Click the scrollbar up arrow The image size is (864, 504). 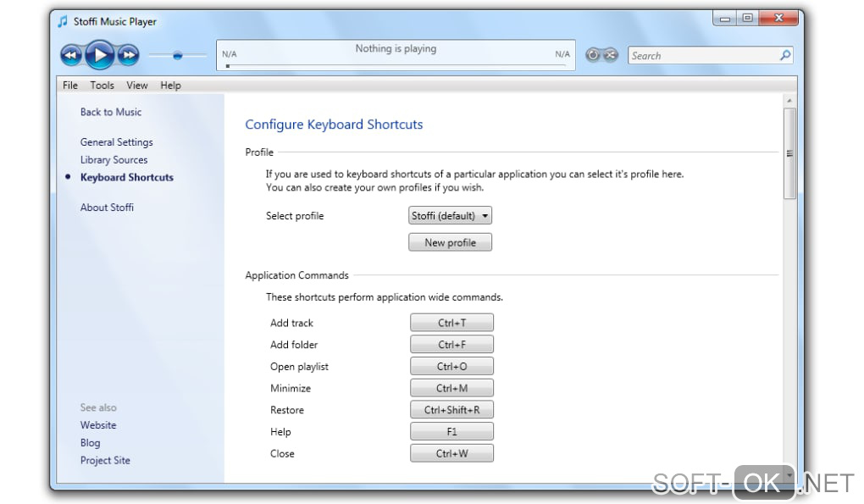(789, 101)
